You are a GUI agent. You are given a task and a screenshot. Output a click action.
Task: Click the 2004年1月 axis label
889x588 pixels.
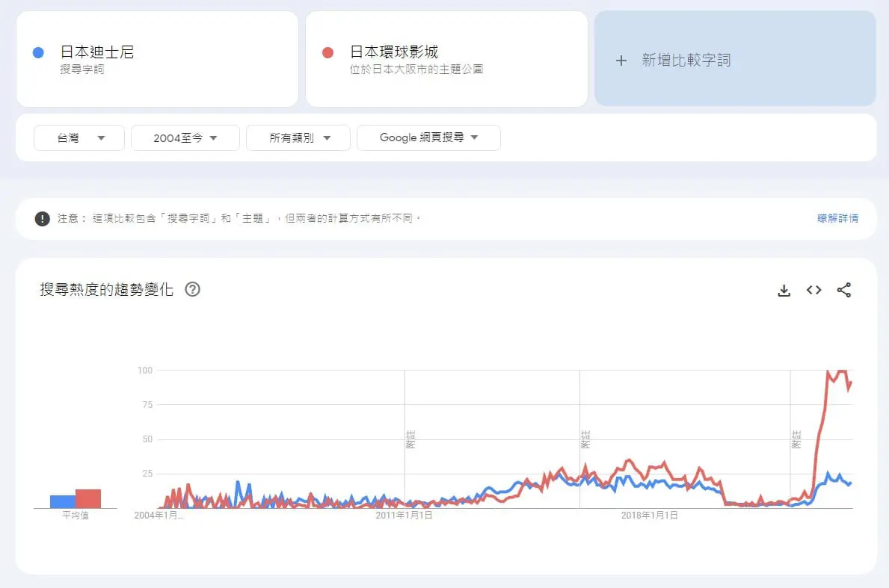[159, 516]
